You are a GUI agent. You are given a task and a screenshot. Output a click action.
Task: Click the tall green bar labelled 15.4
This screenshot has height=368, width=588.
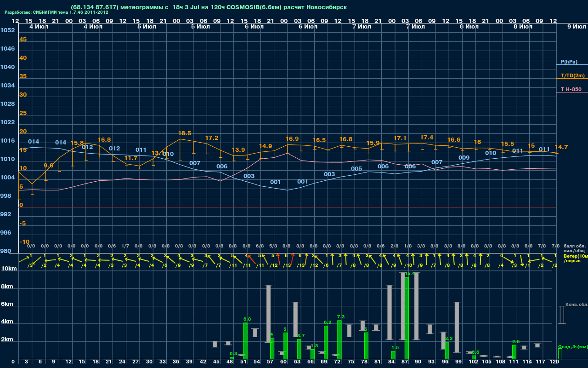coord(407,318)
